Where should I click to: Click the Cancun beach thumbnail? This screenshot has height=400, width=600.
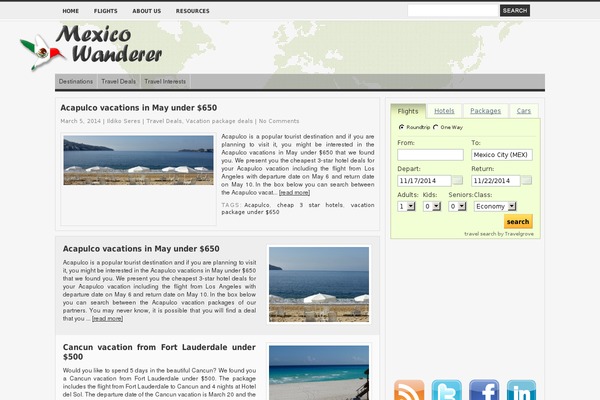coord(319,372)
